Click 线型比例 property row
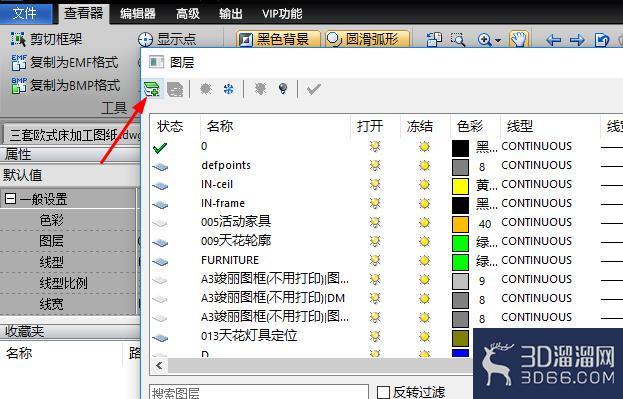The width and height of the screenshot is (623, 399). tap(68, 283)
